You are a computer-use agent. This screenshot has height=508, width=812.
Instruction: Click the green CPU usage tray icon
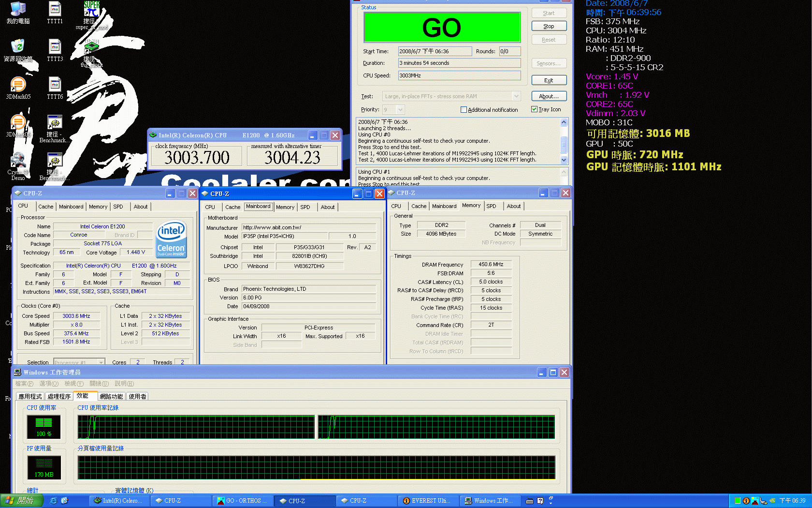[738, 501]
